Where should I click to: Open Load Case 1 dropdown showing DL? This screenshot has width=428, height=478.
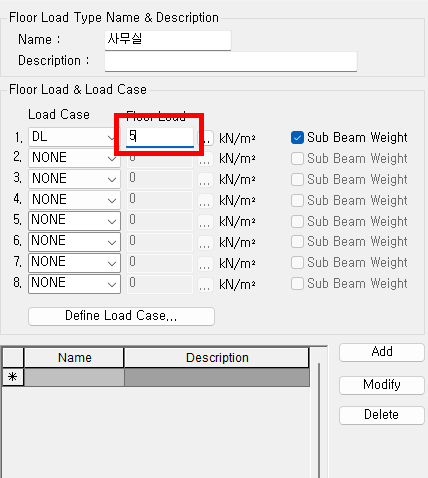(74, 137)
